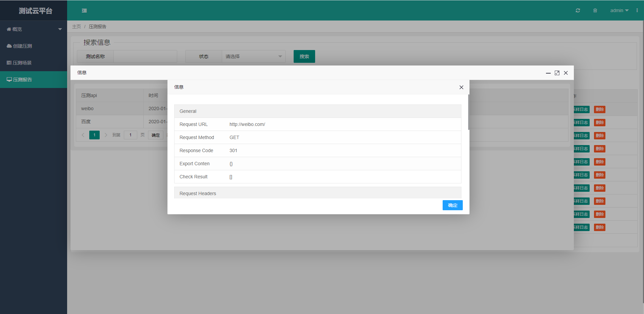Screen dimensions: 644x314
Task: Click the 测试云平台 logo title
Action: (35, 11)
